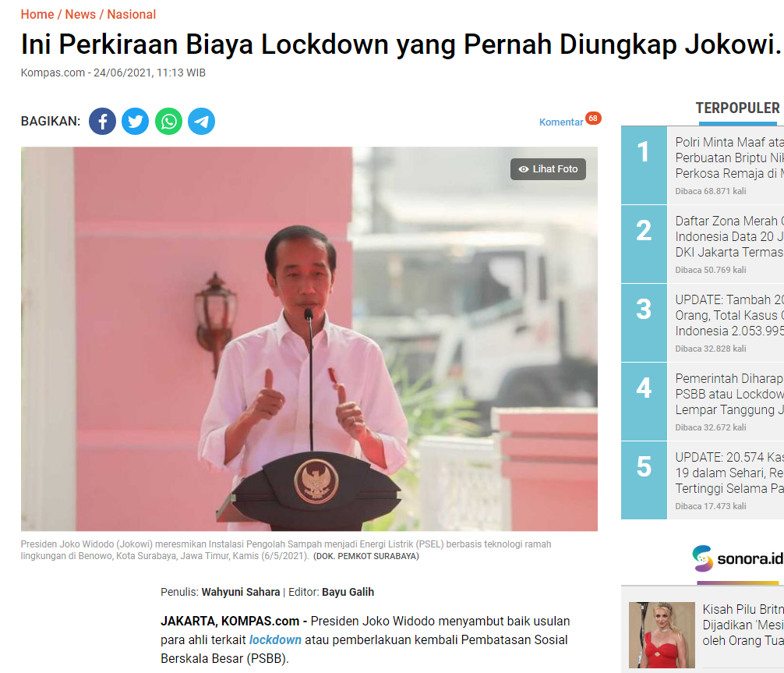Navigate to Nasional breadcrumb
784x673 pixels.
point(132,15)
